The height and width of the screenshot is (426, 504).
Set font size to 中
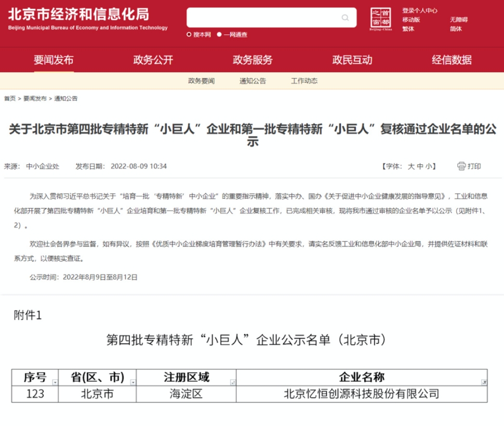point(420,166)
